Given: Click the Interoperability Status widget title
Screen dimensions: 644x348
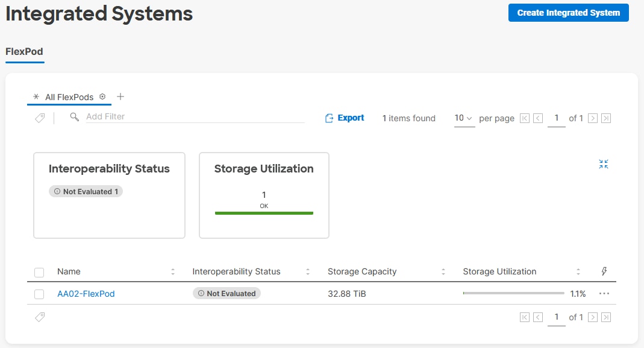Looking at the screenshot, I should (x=109, y=169).
